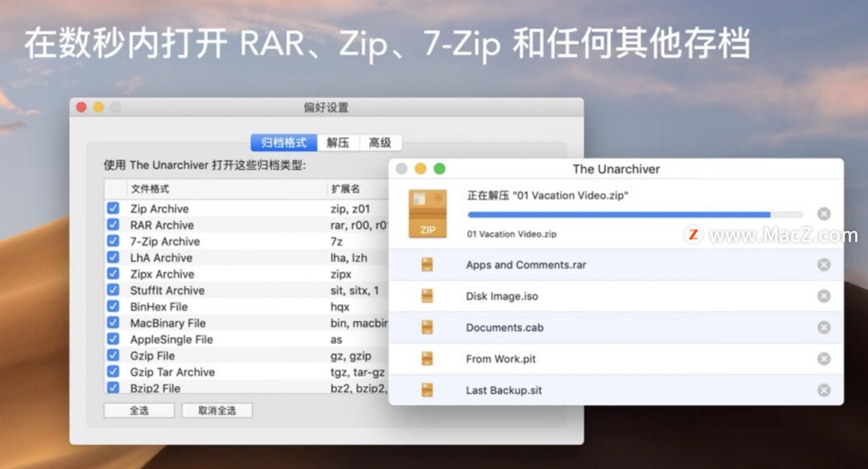Uncheck the Zip Archive format checkbox

point(113,208)
